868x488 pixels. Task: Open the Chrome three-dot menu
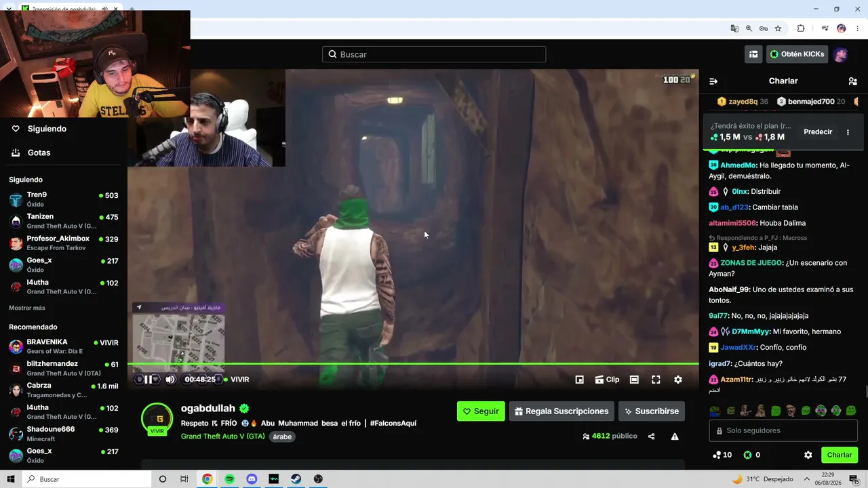point(858,28)
